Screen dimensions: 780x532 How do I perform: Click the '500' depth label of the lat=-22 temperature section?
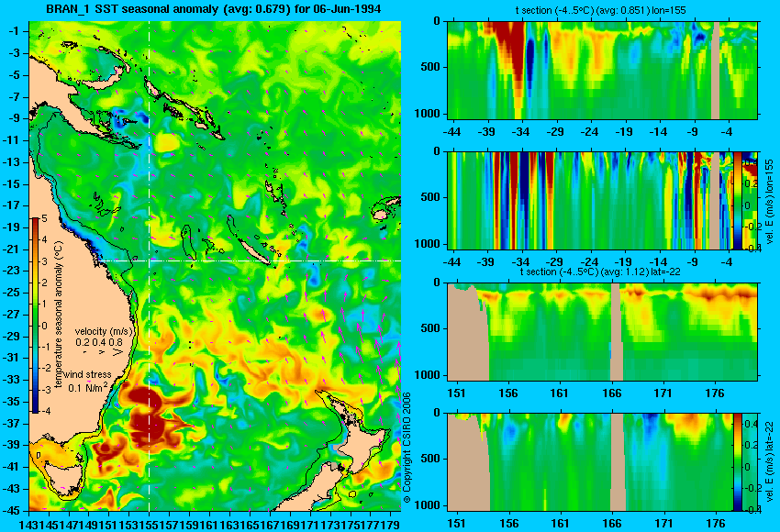click(430, 328)
